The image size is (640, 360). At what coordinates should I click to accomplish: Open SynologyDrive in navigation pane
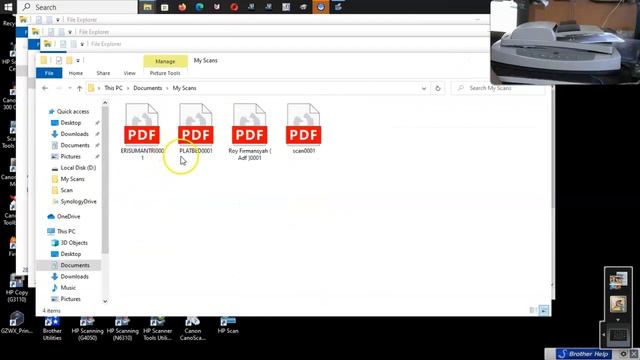78,201
